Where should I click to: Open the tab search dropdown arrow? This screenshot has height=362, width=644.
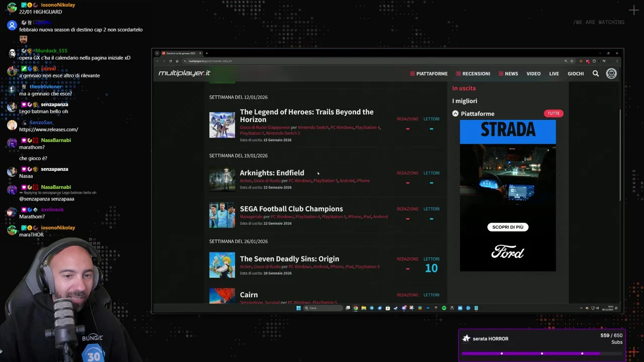(157, 53)
